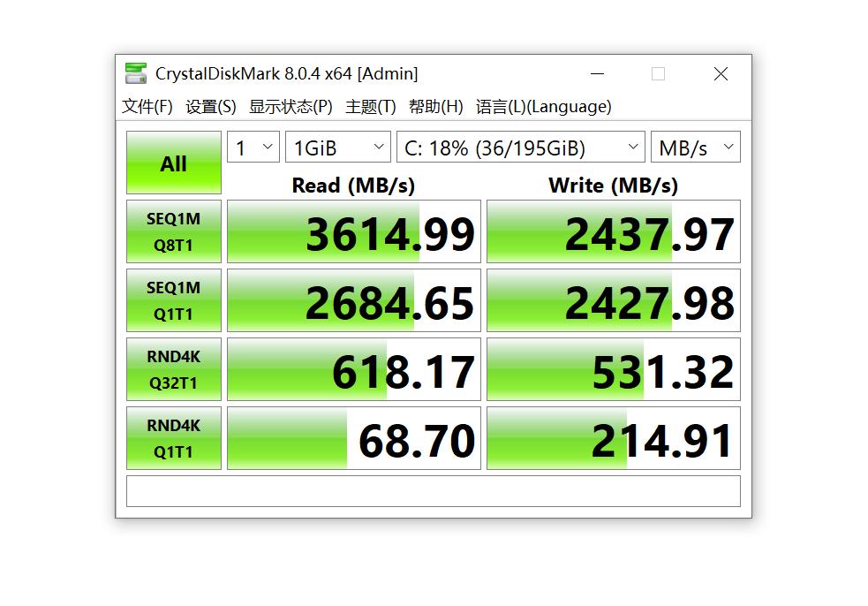Open the drive selector showing C: 18%
The width and height of the screenshot is (868, 606).
point(520,148)
